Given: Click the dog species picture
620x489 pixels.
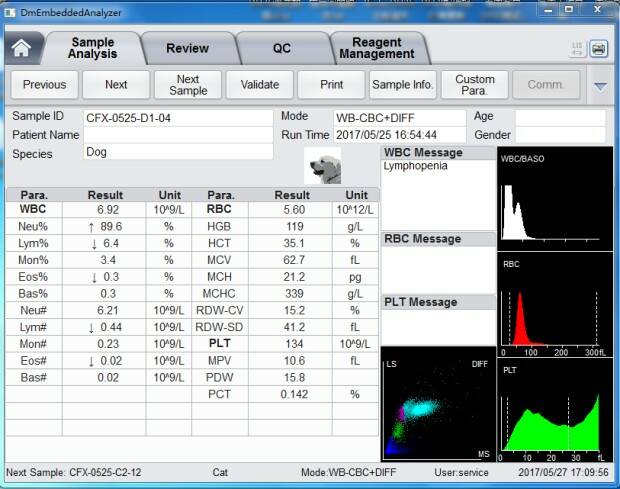Looking at the screenshot, I should 323,165.
